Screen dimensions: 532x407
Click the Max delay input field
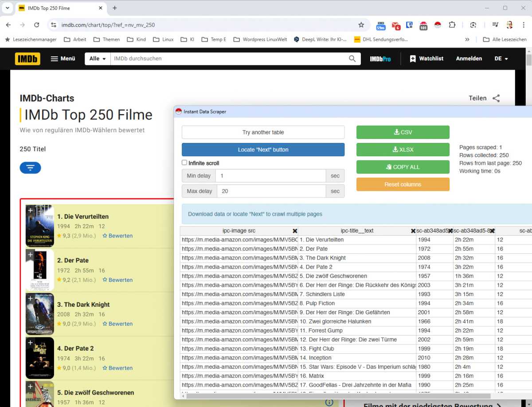(x=270, y=191)
